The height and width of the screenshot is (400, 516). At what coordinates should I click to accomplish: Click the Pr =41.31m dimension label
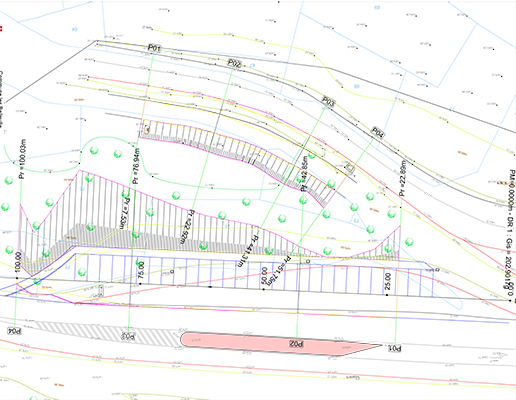click(x=246, y=251)
